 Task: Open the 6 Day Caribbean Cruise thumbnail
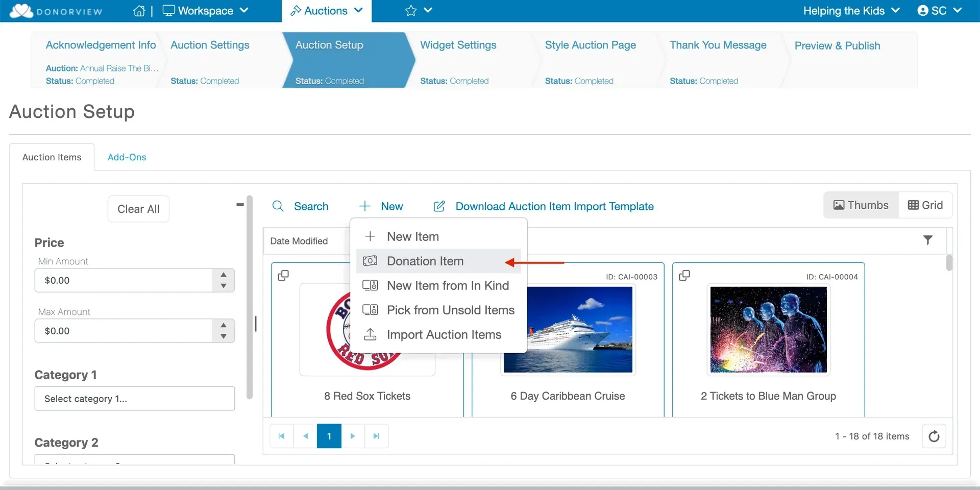[x=568, y=330]
